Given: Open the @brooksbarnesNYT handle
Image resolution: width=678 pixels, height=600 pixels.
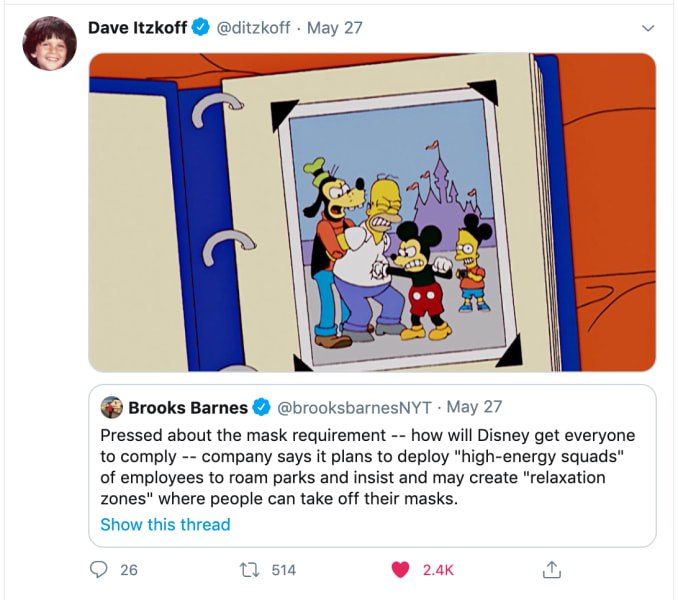Looking at the screenshot, I should click(x=355, y=407).
